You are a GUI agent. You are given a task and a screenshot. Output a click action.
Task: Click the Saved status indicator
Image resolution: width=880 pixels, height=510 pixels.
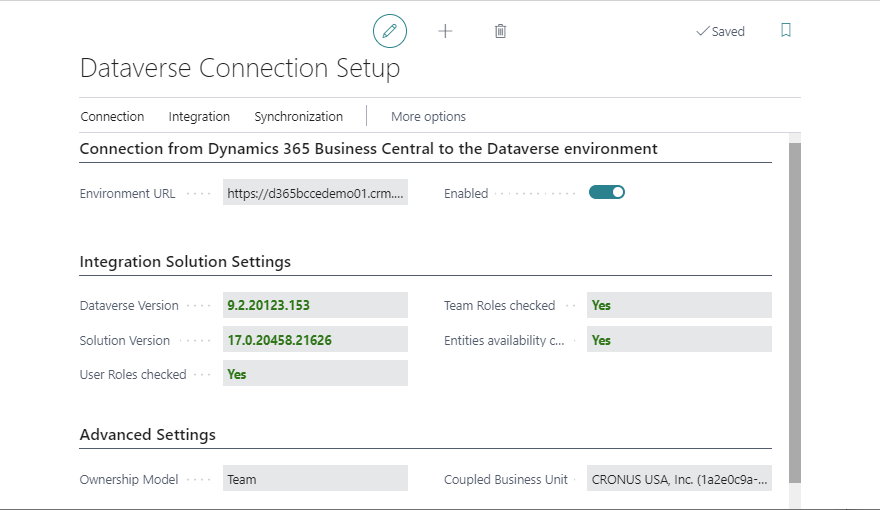pos(721,31)
